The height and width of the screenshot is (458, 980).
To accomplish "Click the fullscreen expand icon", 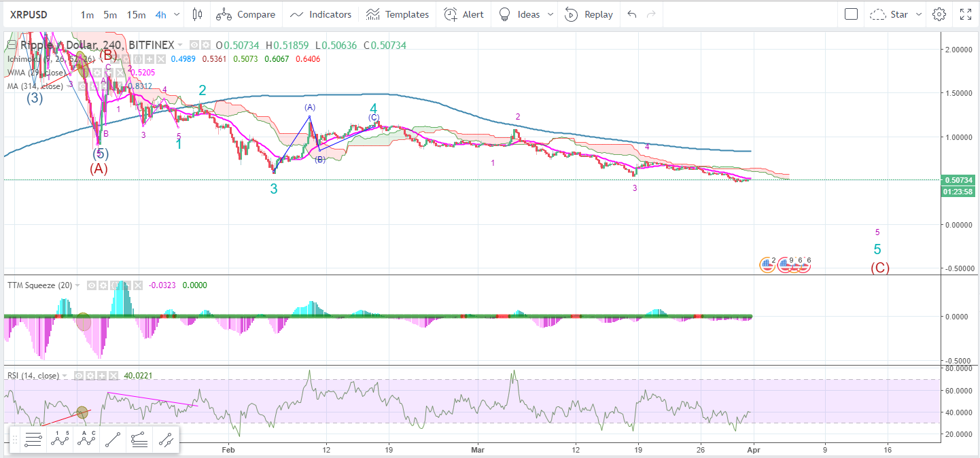I will pos(967,13).
